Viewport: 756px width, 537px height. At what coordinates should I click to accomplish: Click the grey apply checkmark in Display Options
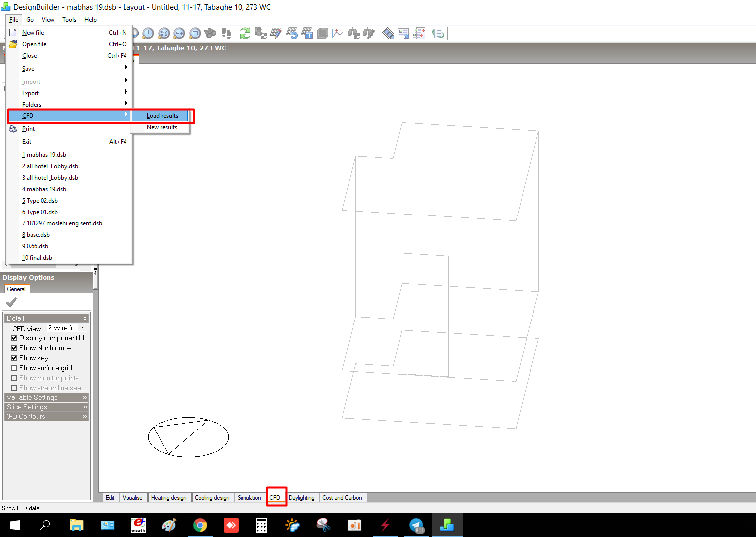(x=11, y=302)
